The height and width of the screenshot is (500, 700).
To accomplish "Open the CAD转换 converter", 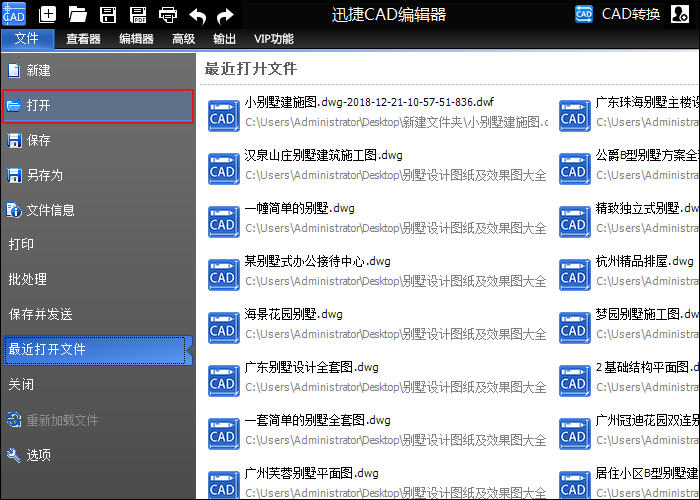I will point(618,14).
